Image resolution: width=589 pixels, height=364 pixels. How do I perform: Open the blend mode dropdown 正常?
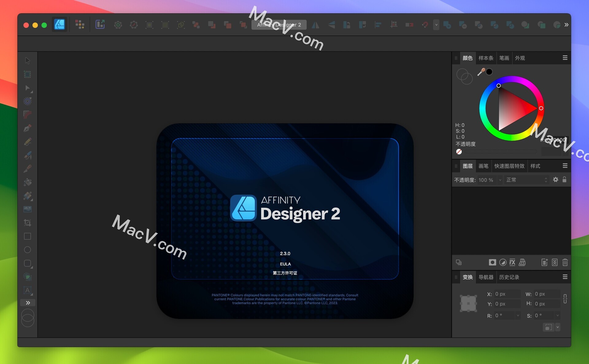[527, 180]
